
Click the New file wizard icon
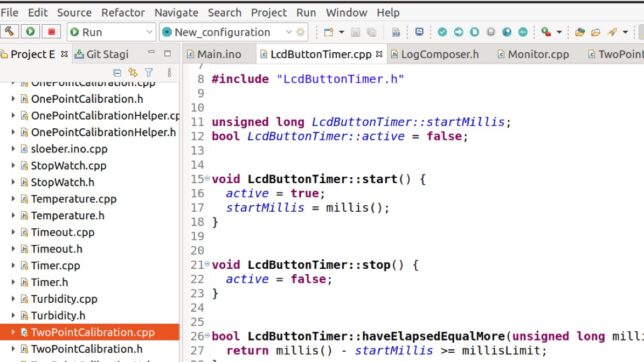coord(328,32)
